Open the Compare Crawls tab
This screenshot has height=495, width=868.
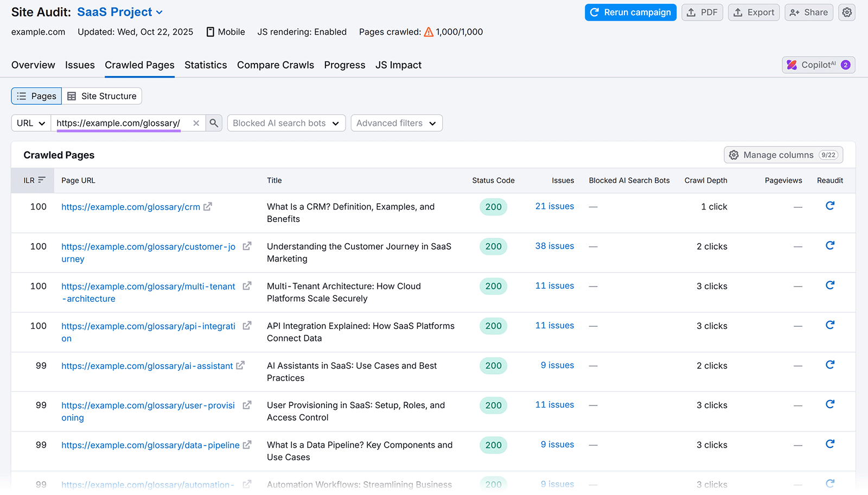(276, 65)
